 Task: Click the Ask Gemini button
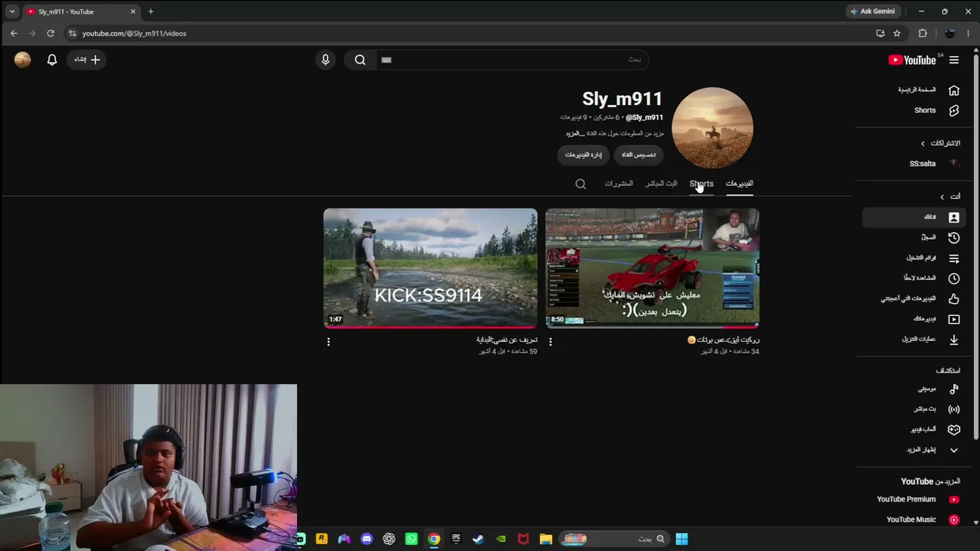click(873, 11)
